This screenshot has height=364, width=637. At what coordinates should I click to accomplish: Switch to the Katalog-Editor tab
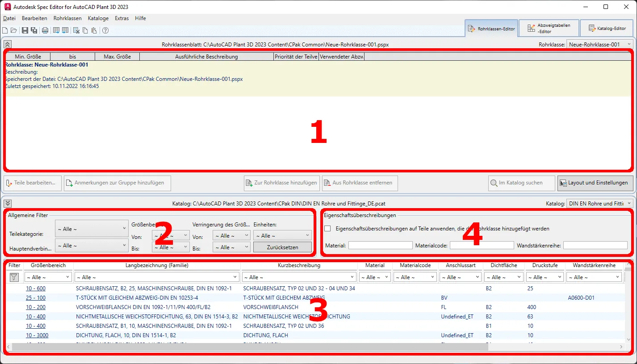pos(607,29)
